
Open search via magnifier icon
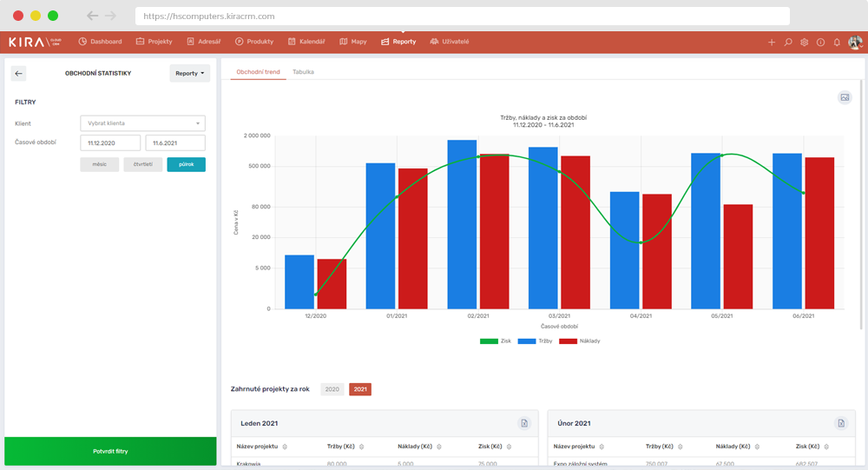(x=788, y=42)
